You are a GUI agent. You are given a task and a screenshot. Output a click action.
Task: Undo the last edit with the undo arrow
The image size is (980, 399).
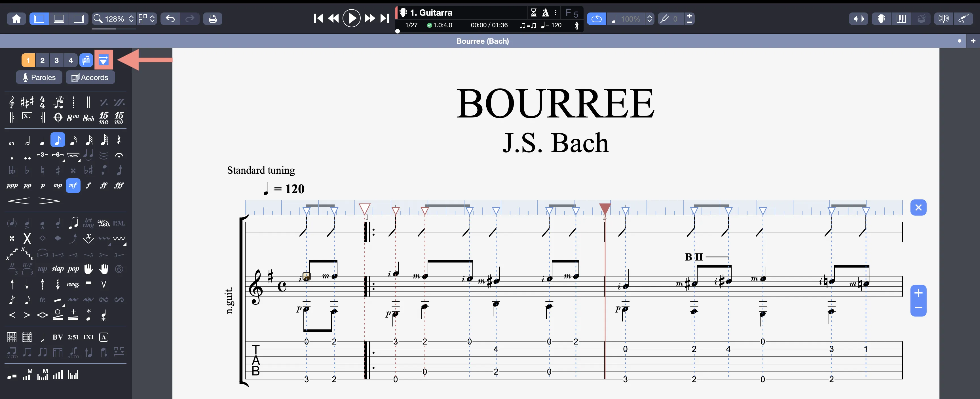[170, 19]
